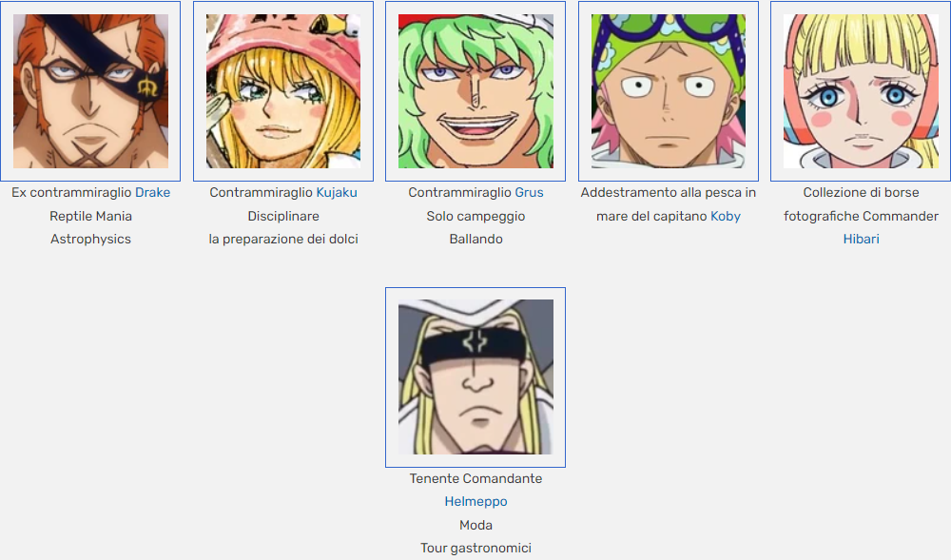The image size is (951, 560).
Task: Click the 'Ballando' text under Grus
Action: click(475, 240)
